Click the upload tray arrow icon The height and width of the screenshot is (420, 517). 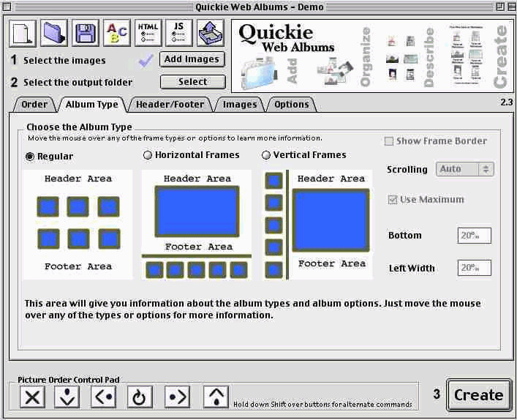[211, 33]
